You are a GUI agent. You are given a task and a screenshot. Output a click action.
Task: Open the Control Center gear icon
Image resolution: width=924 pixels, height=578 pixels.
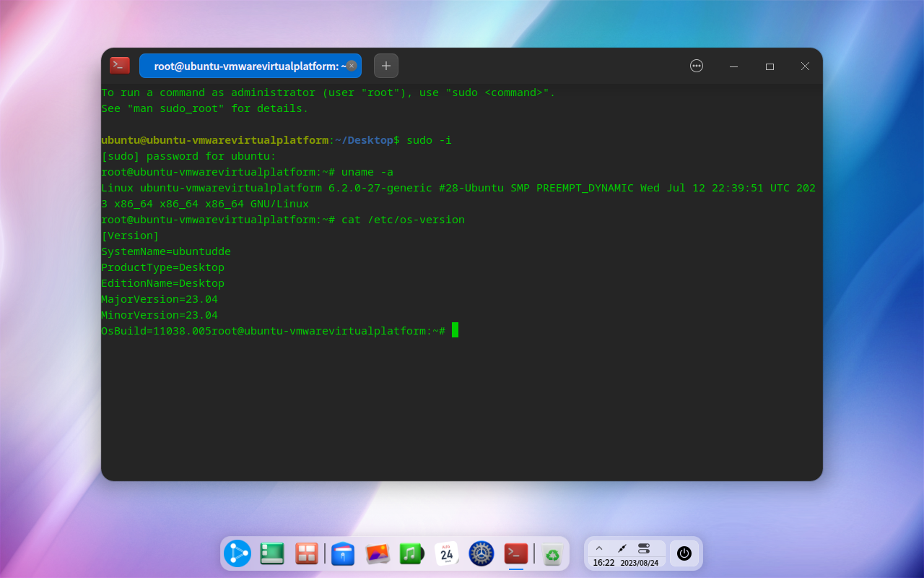[x=481, y=553]
